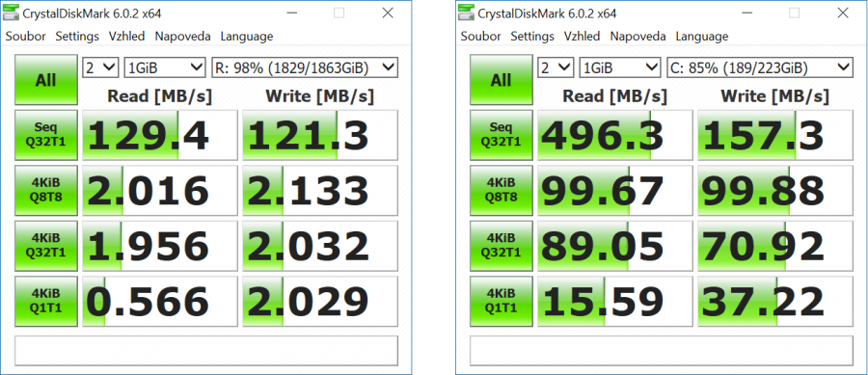Open Napoveda menu in right window
868x375 pixels.
click(x=637, y=37)
